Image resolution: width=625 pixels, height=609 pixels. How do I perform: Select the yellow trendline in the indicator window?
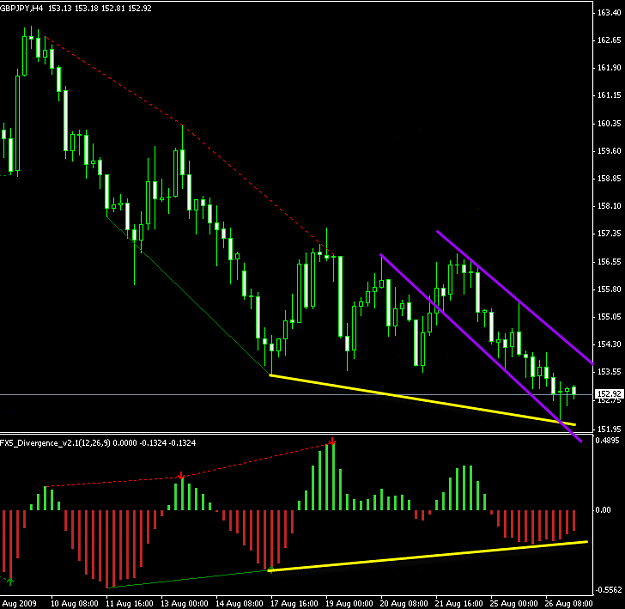coord(428,556)
